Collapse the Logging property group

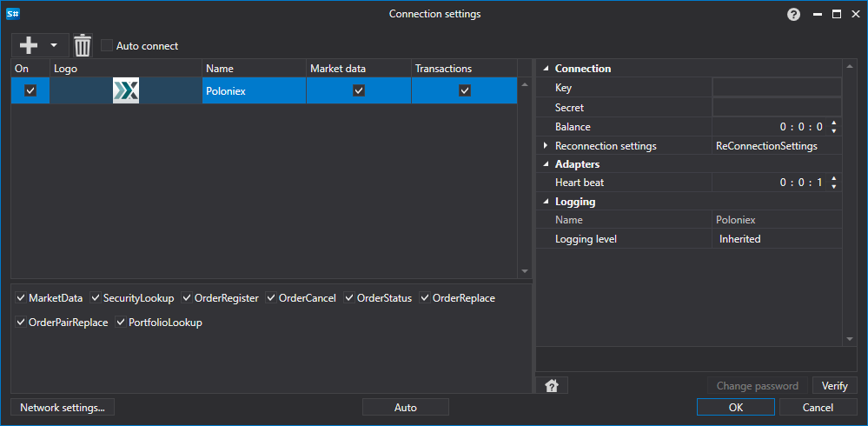click(546, 203)
